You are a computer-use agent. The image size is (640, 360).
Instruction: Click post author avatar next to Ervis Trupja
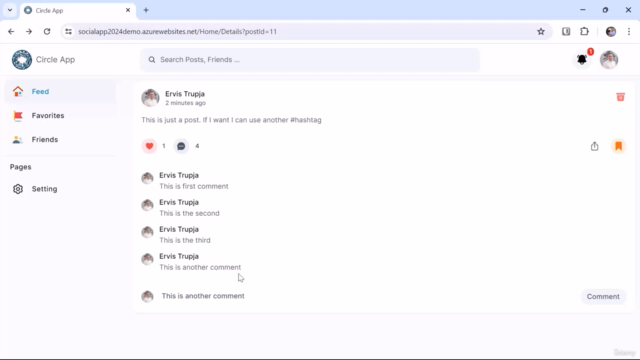[150, 98]
